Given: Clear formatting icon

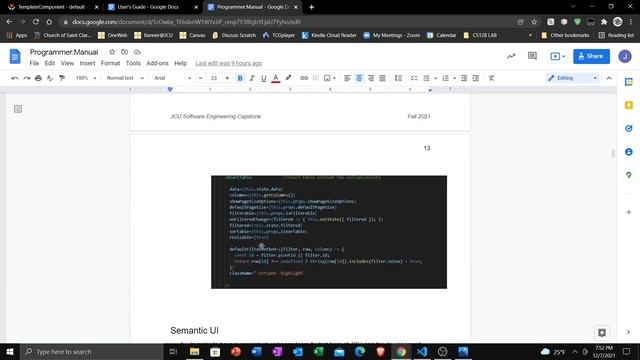Looking at the screenshot, I should (491, 78).
